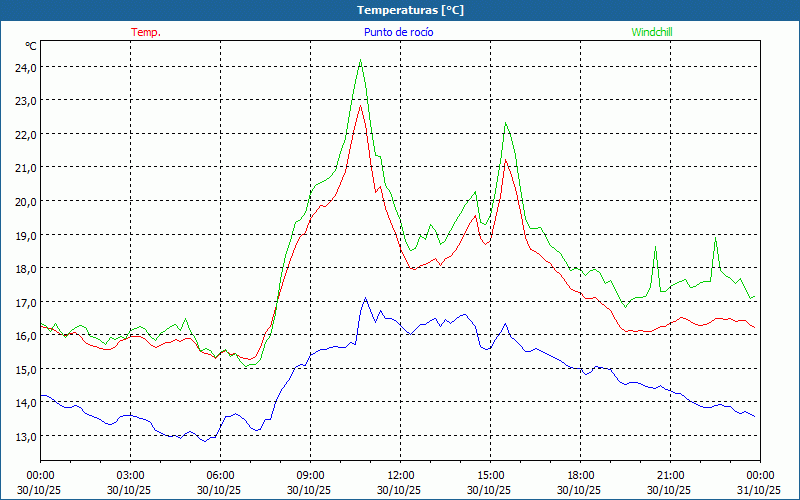Click the 31/10/25 date label

[x=760, y=490]
